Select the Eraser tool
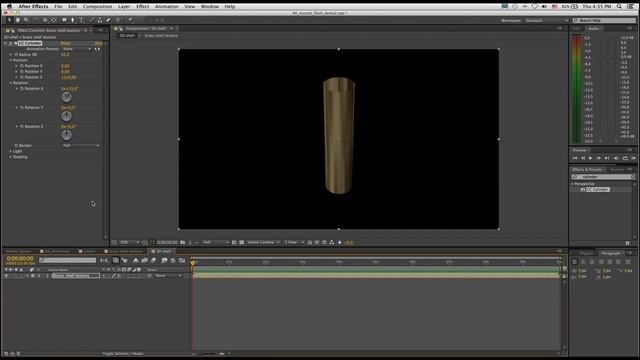The height and width of the screenshot is (360, 640). point(108,20)
